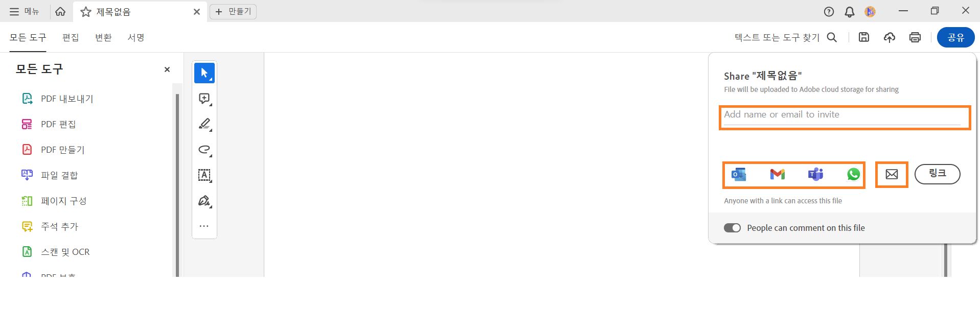Click the blue 공유 button
The image size is (980, 331).
[x=955, y=37]
